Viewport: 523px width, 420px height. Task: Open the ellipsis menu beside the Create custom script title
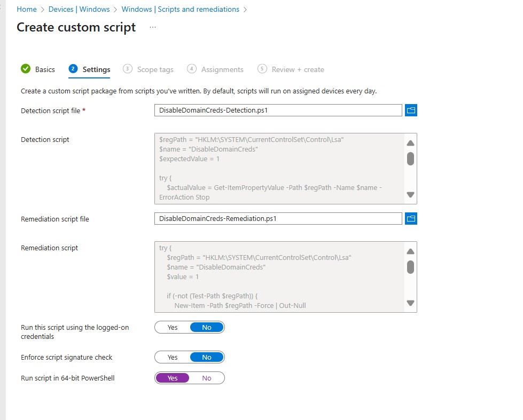click(153, 27)
